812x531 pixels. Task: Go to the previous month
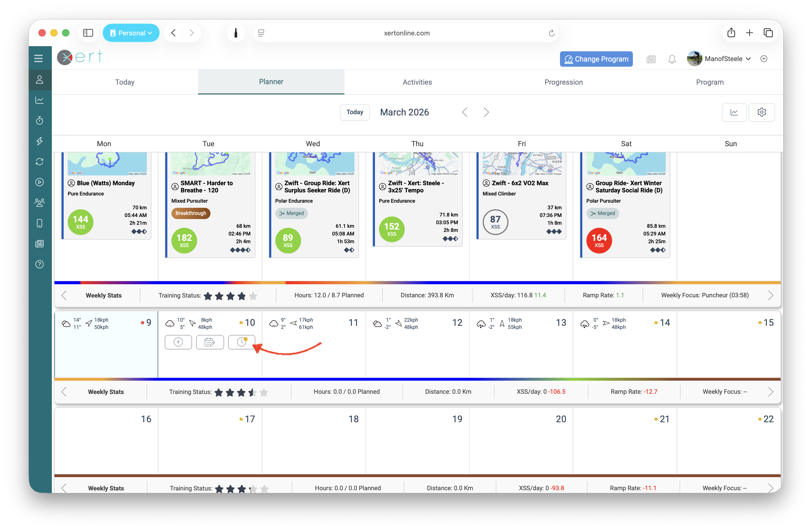tap(465, 112)
